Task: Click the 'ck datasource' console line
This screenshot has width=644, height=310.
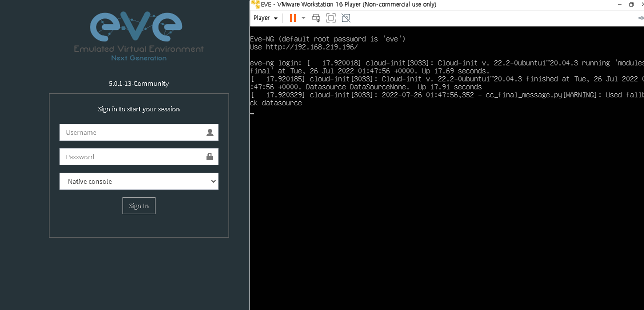Action: coord(276,103)
